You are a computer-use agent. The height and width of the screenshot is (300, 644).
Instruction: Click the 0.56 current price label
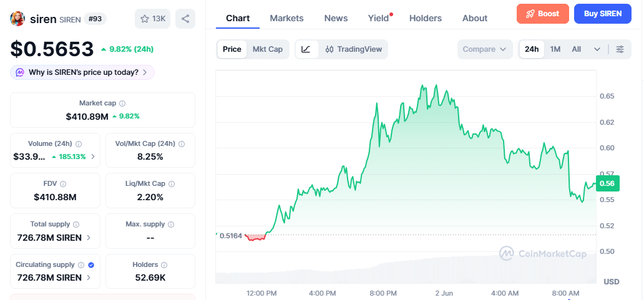607,183
